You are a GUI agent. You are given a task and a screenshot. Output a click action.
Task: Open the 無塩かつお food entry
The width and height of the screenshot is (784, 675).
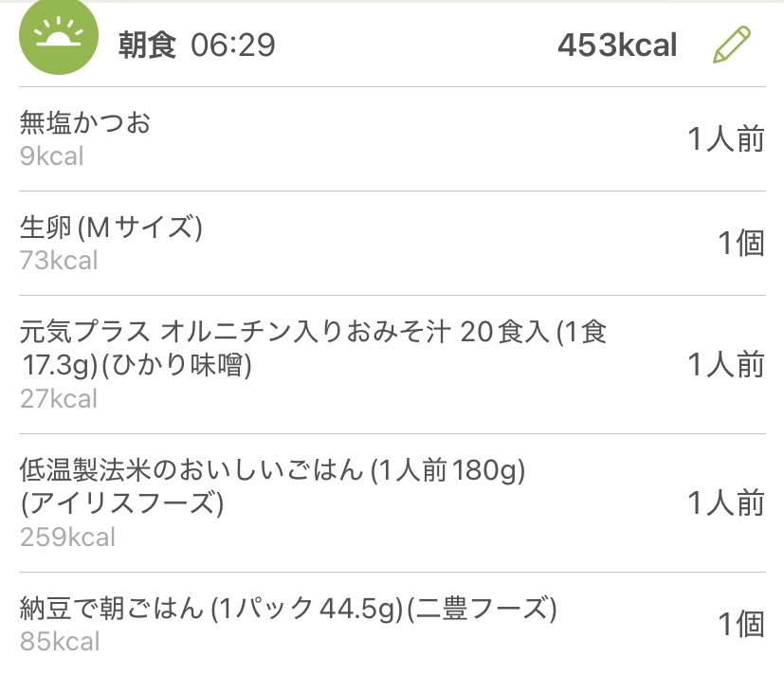[85, 123]
